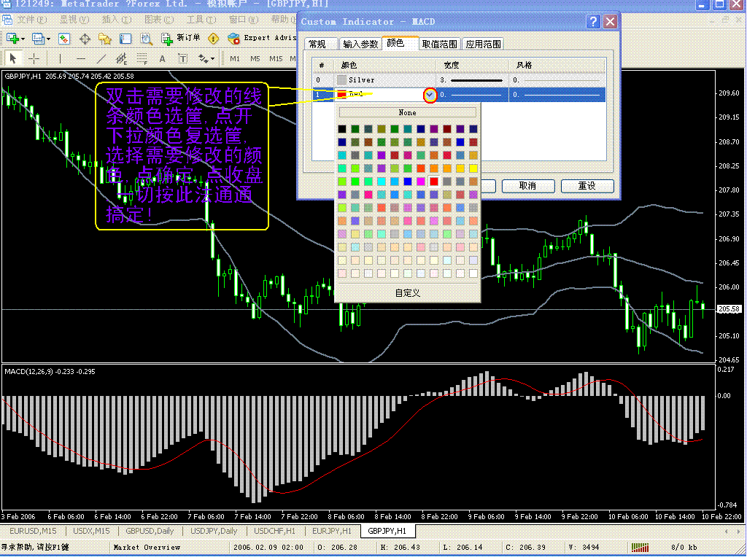Open the EURUSD,M15 chart tab
The image size is (747, 560).
pyautogui.click(x=34, y=531)
